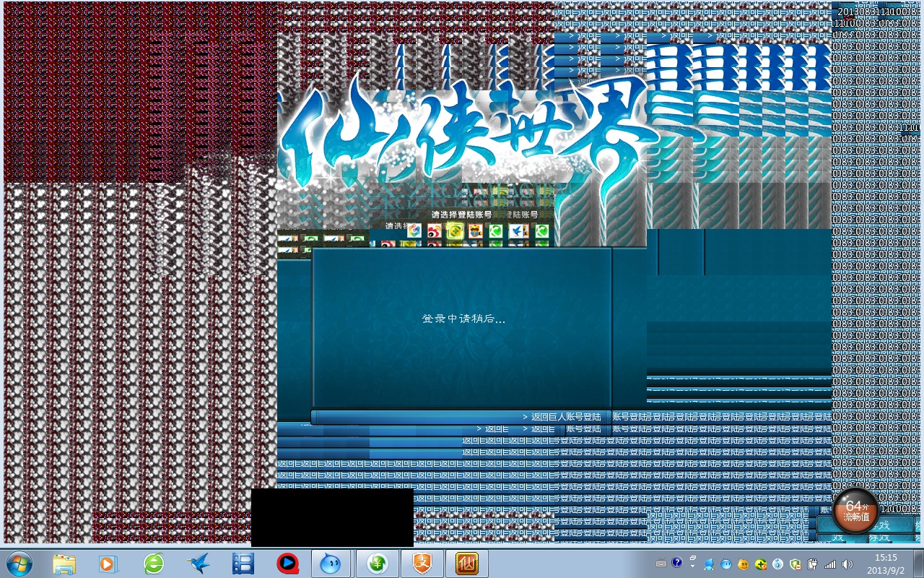Launch Windows Media Player from the taskbar
Screen dimensions: 924x578
pos(108,564)
